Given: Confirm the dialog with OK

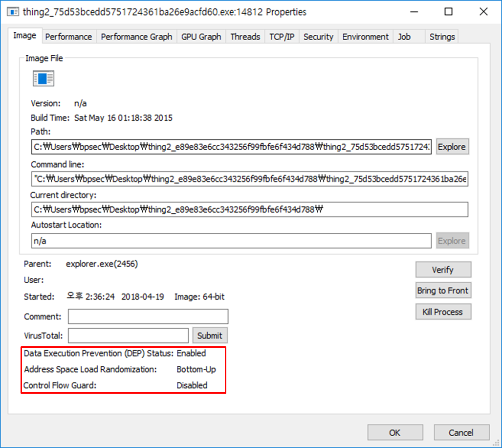Looking at the screenshot, I should click(x=394, y=432).
